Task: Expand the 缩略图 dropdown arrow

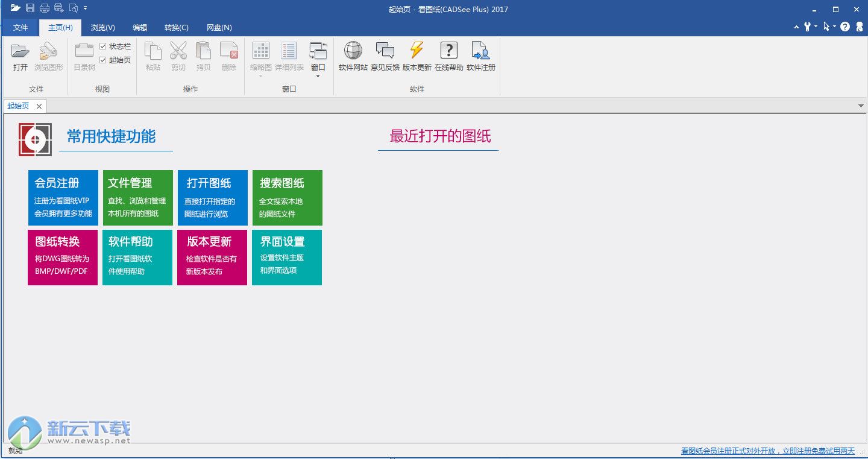Action: tap(261, 76)
